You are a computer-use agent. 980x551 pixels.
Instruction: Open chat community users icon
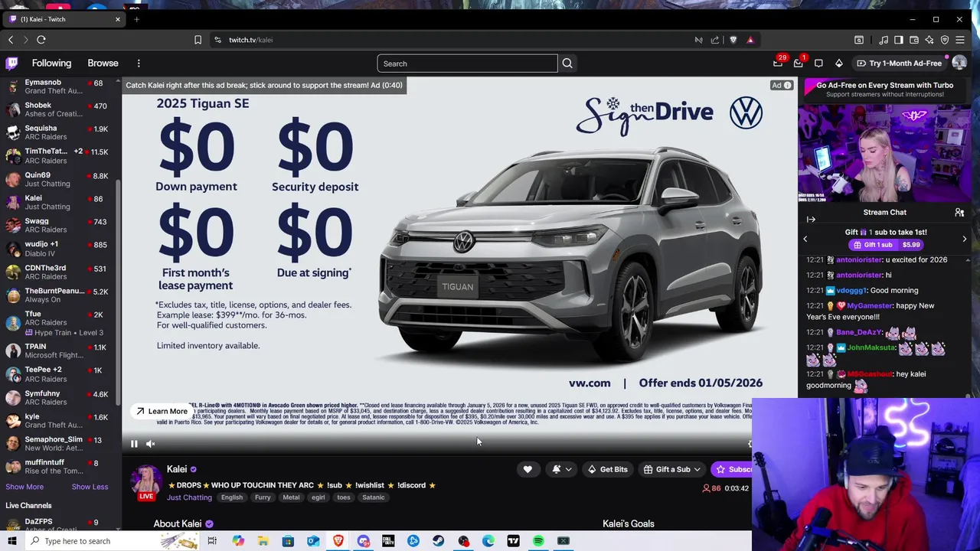(959, 213)
